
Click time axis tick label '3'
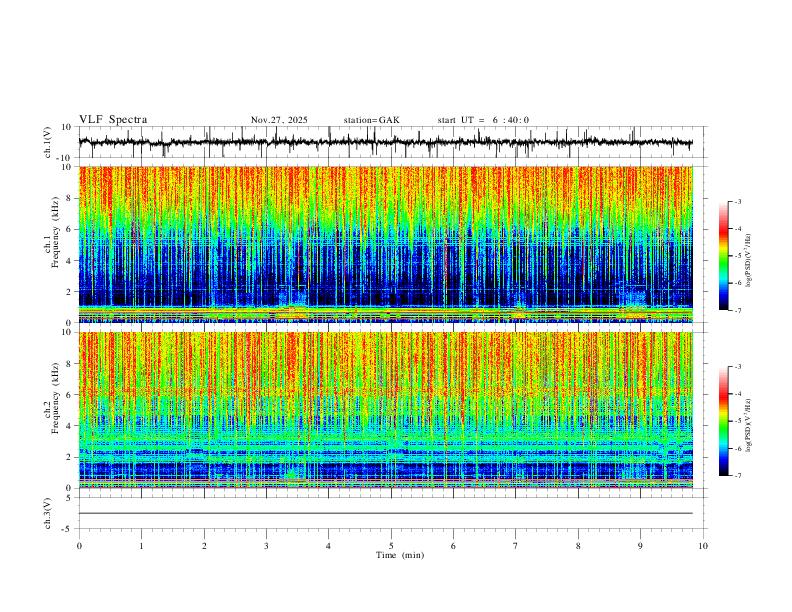(x=266, y=546)
